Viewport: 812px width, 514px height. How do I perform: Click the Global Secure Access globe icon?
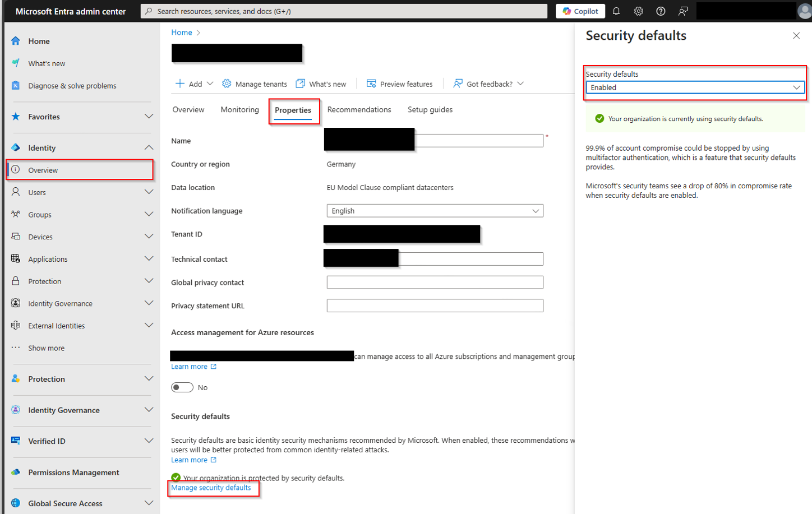16,503
